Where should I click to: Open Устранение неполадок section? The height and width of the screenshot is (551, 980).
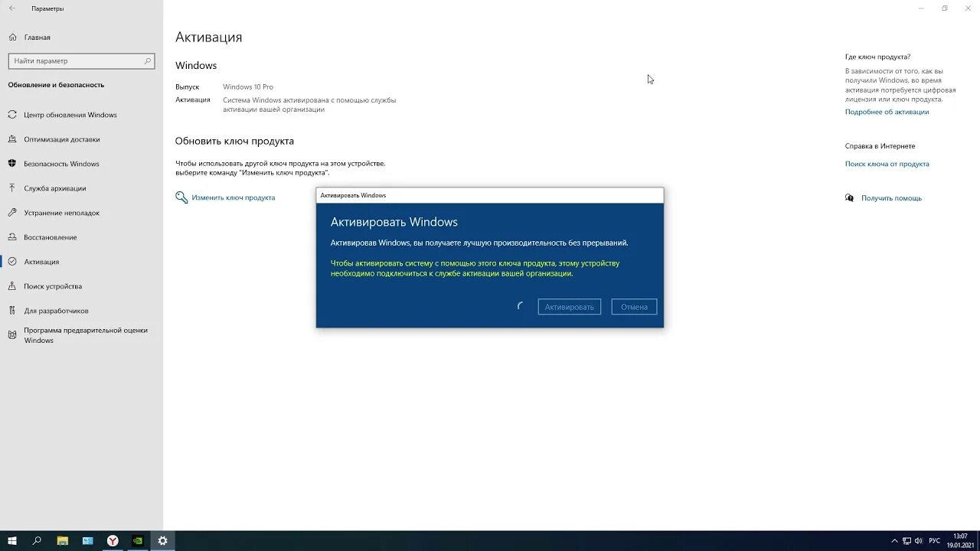61,213
